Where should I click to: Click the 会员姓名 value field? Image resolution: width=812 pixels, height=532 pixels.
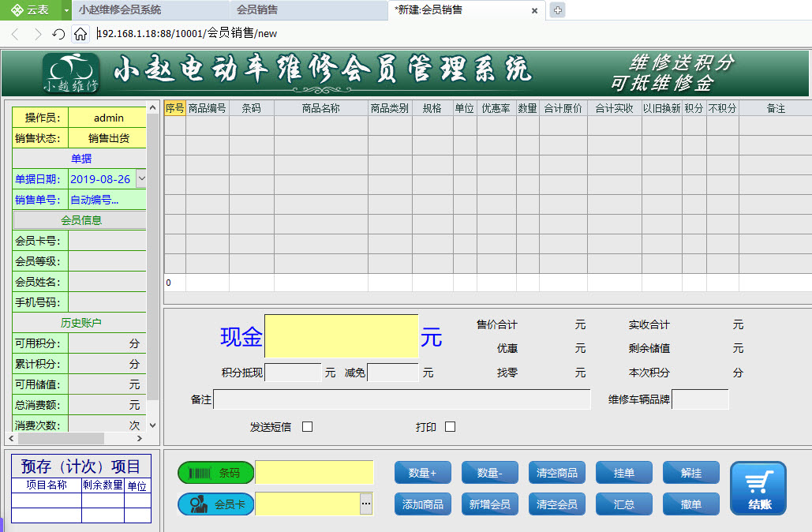pyautogui.click(x=107, y=281)
